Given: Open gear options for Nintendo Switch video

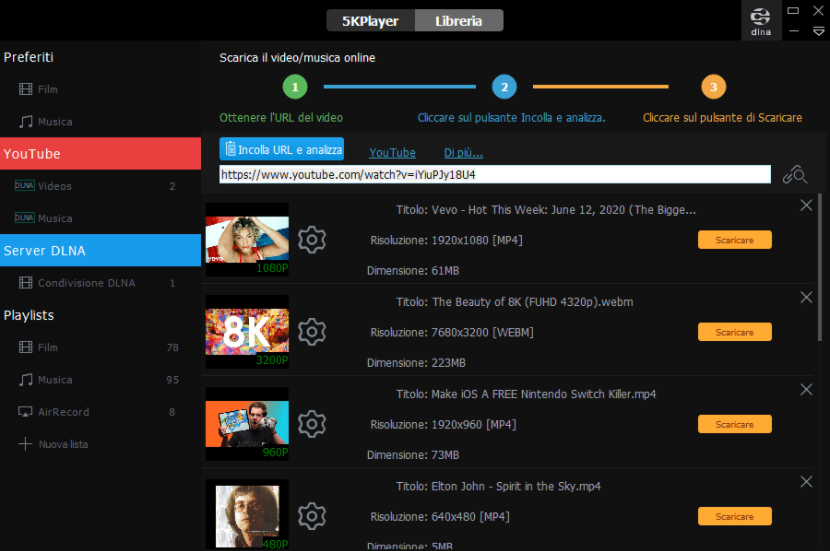Looking at the screenshot, I should click(x=312, y=424).
